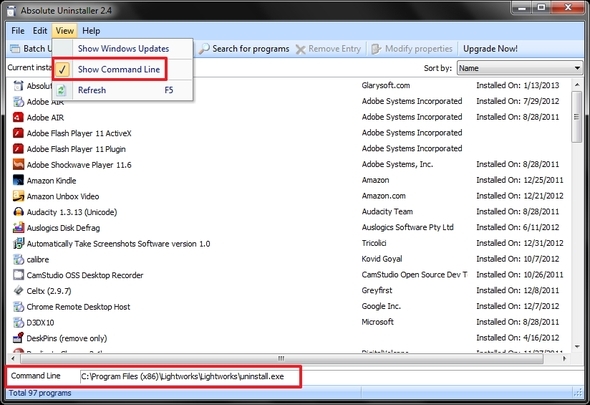Image resolution: width=590 pixels, height=405 pixels.
Task: Click the Amazon Unbox Video icon
Action: point(18,196)
